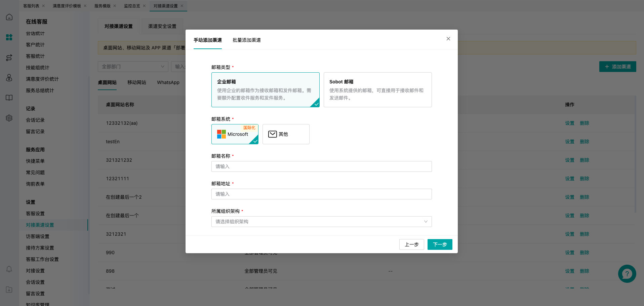Screen dimensions: 644x306
Task: Click the sidebar menu scrollbar
Action: [x=89, y=185]
